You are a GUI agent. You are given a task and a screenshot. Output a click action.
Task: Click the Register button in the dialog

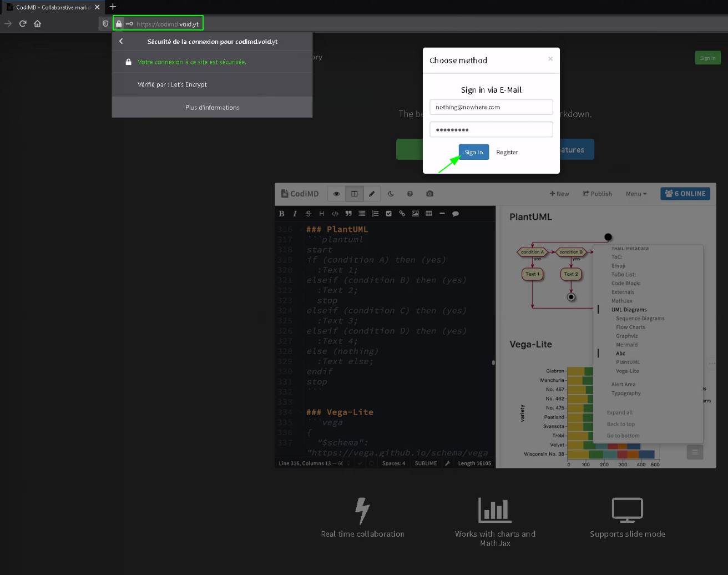pyautogui.click(x=507, y=152)
